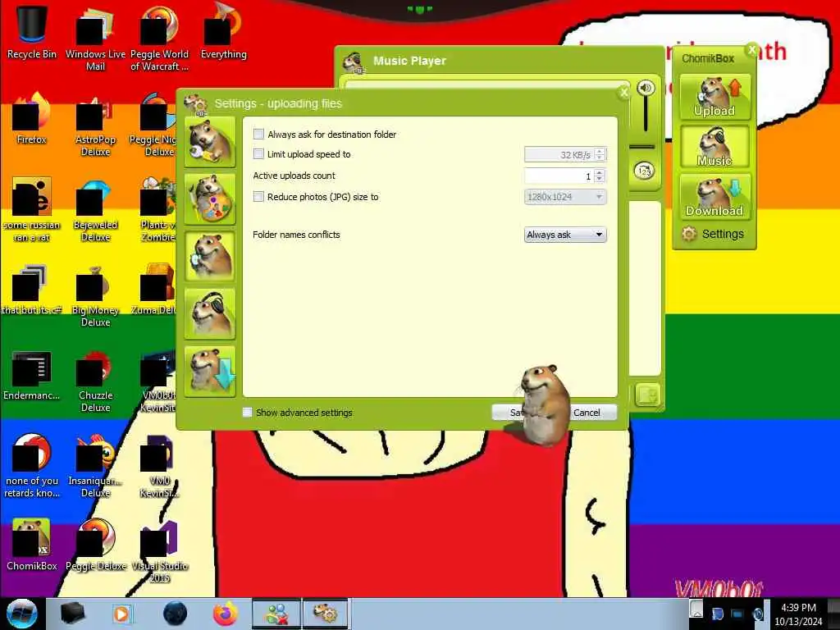Click the taskbar media player icon
840x630 pixels.
pyautogui.click(x=122, y=614)
